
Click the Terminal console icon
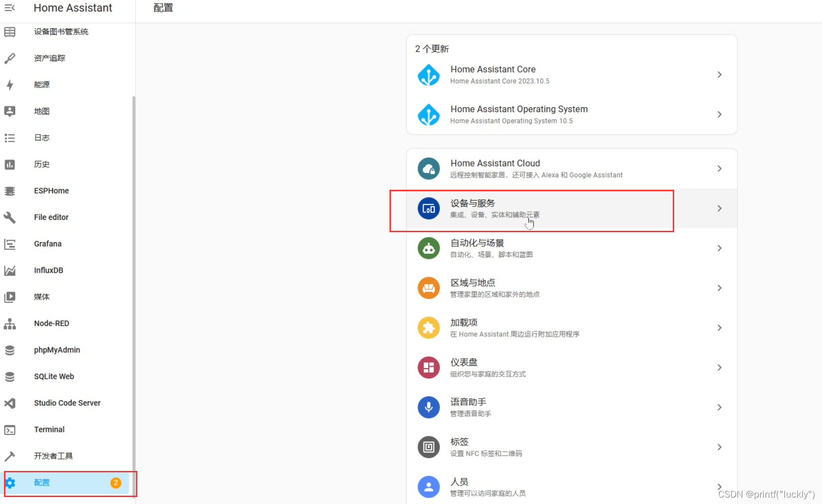click(10, 430)
